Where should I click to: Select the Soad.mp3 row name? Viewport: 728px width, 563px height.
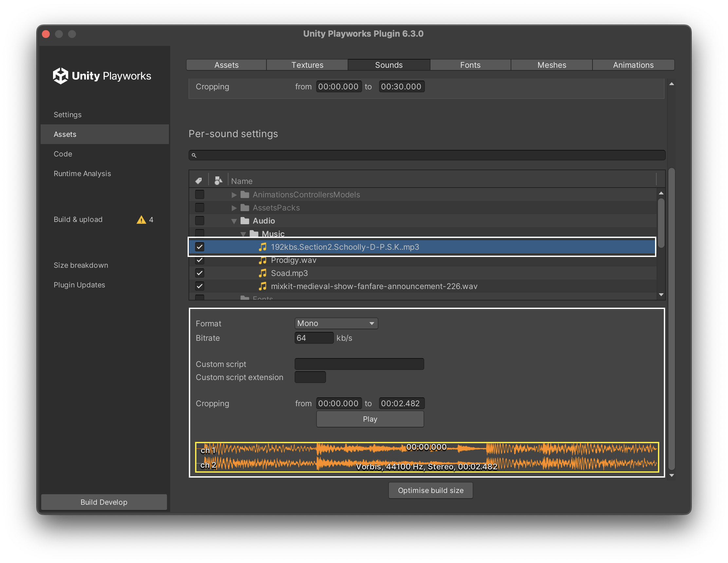tap(289, 273)
